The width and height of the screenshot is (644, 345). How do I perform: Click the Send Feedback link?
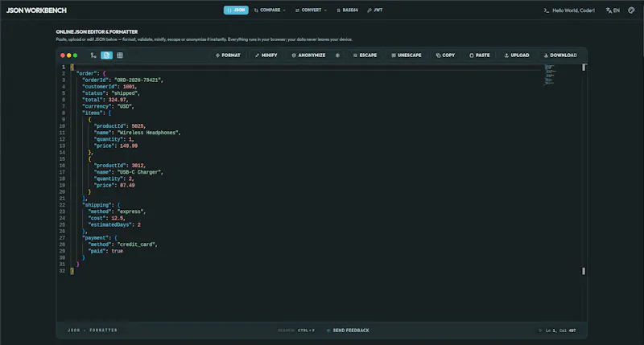point(349,331)
